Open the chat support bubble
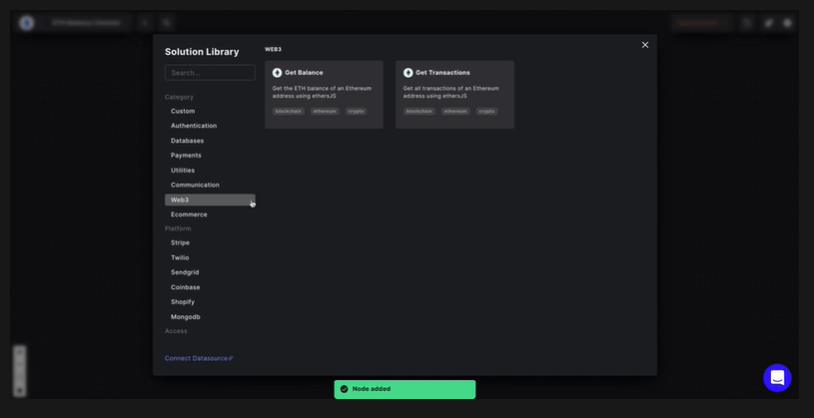Screen dimensions: 814x418 (777, 378)
